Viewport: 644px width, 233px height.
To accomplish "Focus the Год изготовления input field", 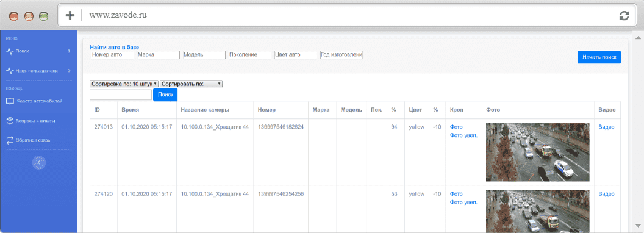I will (x=342, y=55).
